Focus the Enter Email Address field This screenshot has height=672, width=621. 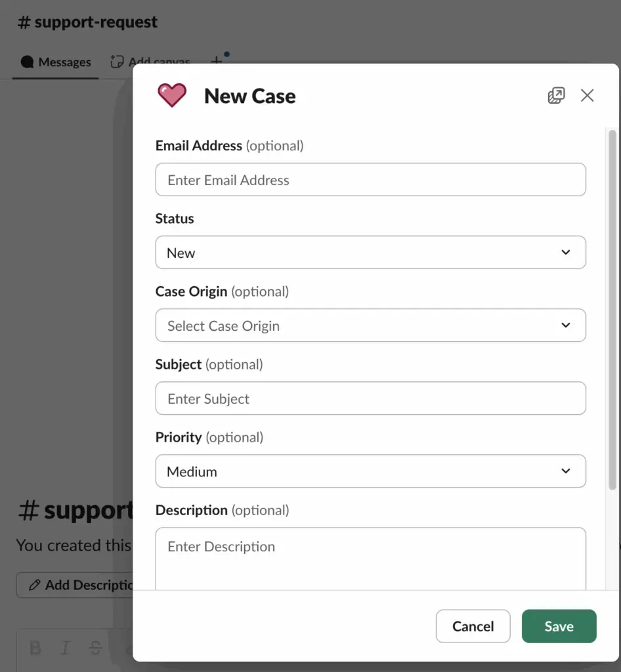pyautogui.click(x=371, y=180)
